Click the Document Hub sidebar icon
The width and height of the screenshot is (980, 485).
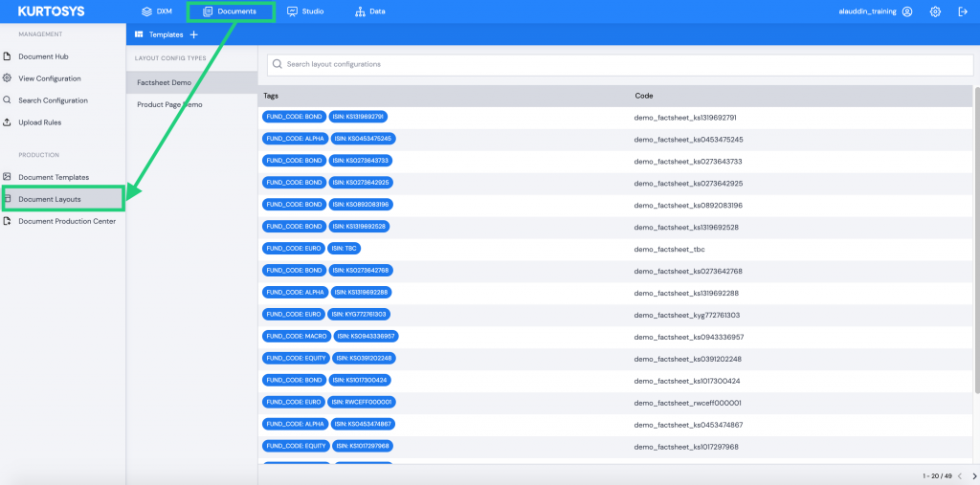point(8,56)
